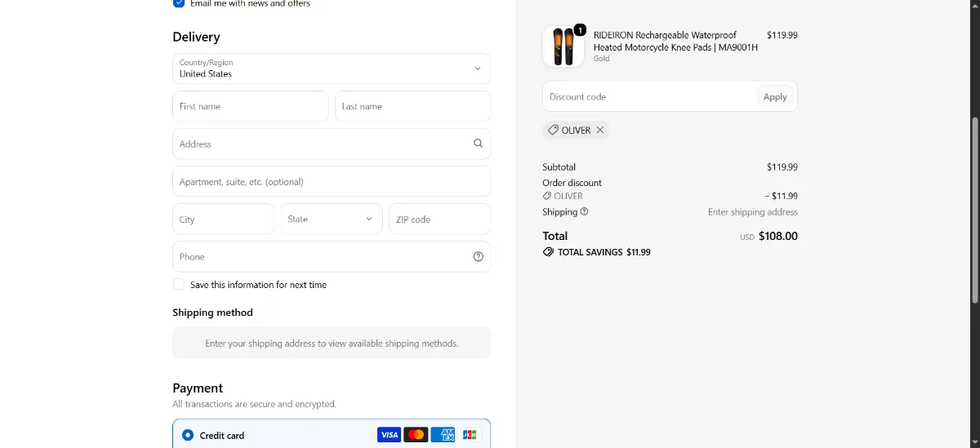Focus the First name field
The height and width of the screenshot is (448, 980).
tap(251, 106)
